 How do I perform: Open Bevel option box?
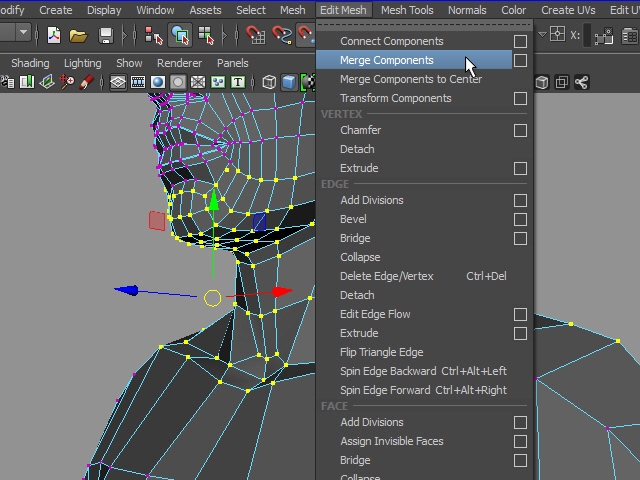[520, 220]
